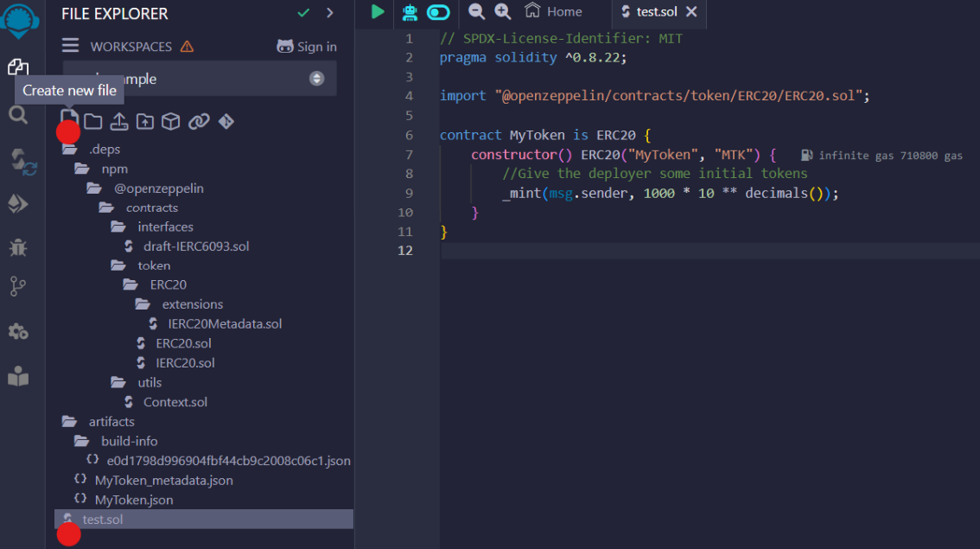Open the Search in files sidebar icon
This screenshot has height=549, width=980.
click(18, 115)
